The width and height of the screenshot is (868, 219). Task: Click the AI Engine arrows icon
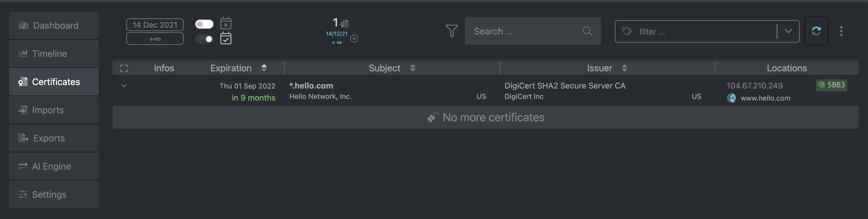(23, 166)
